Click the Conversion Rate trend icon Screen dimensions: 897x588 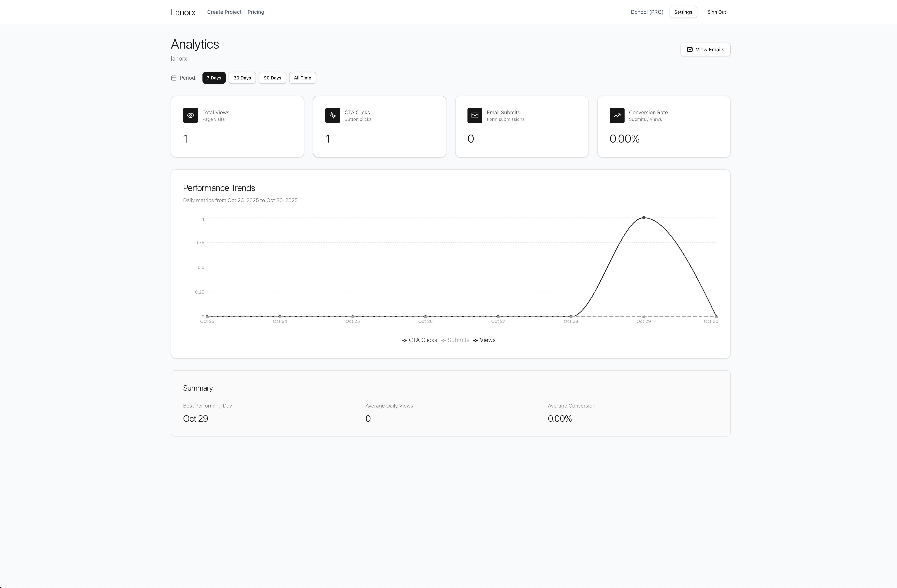point(617,115)
